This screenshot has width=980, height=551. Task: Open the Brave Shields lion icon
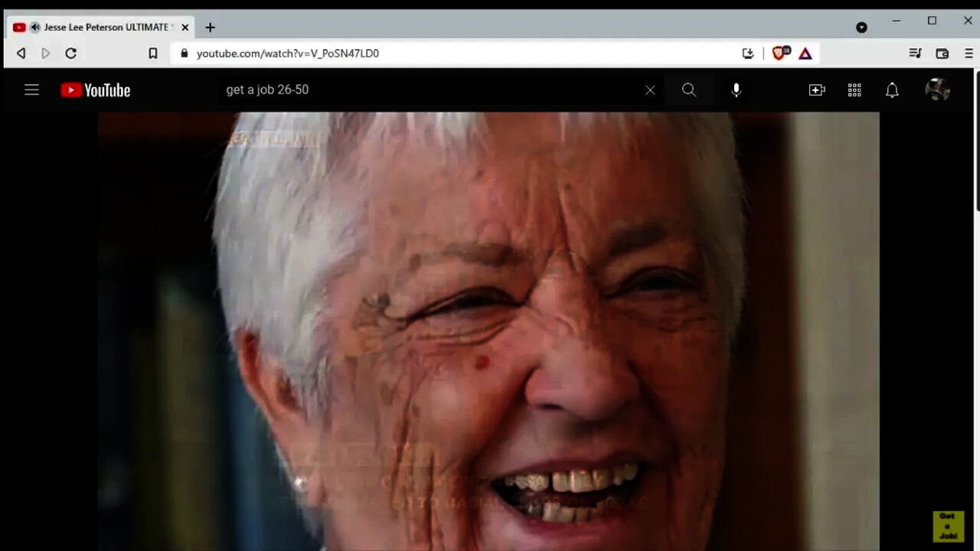coord(779,53)
